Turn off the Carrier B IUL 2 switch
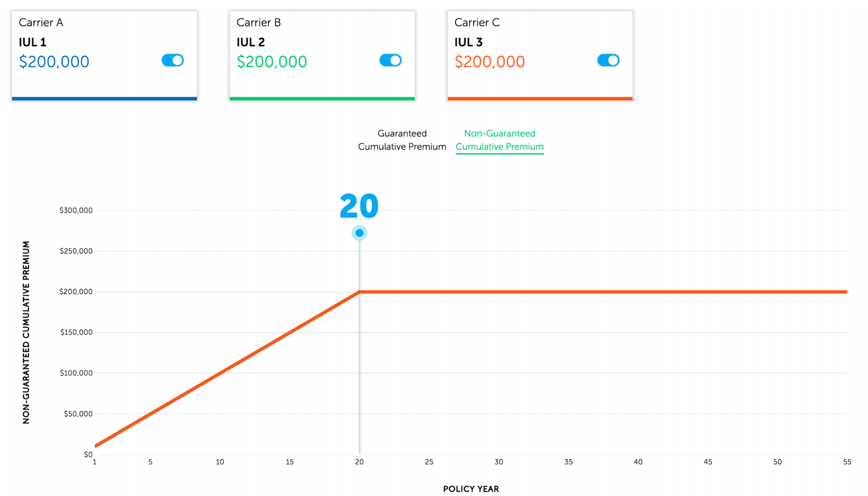This screenshot has height=496, width=868. [390, 60]
